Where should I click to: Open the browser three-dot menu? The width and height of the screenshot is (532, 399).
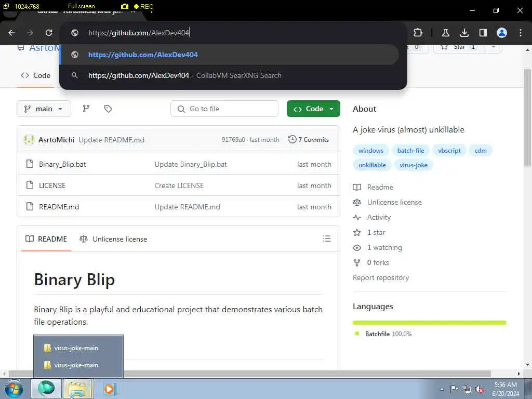pos(521,33)
